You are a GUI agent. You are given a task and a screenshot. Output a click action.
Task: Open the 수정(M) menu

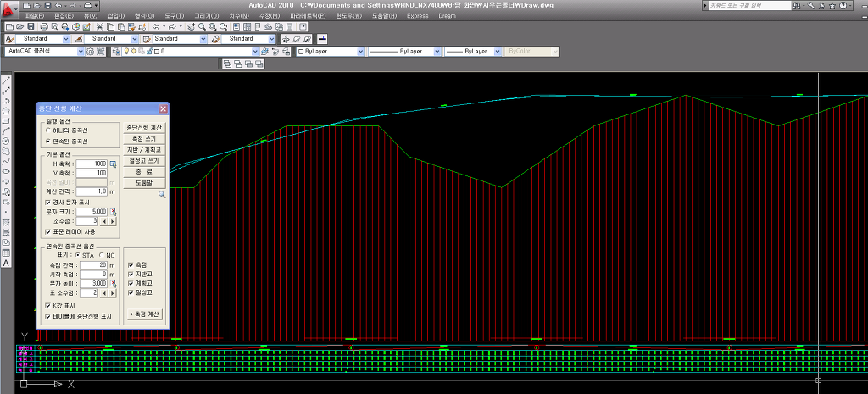270,16
